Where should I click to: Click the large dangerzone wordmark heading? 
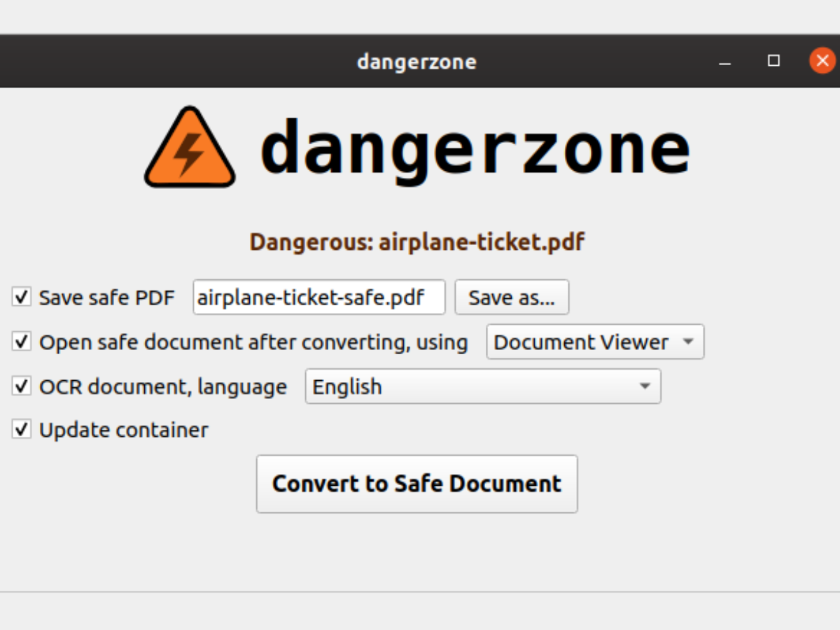pyautogui.click(x=476, y=148)
